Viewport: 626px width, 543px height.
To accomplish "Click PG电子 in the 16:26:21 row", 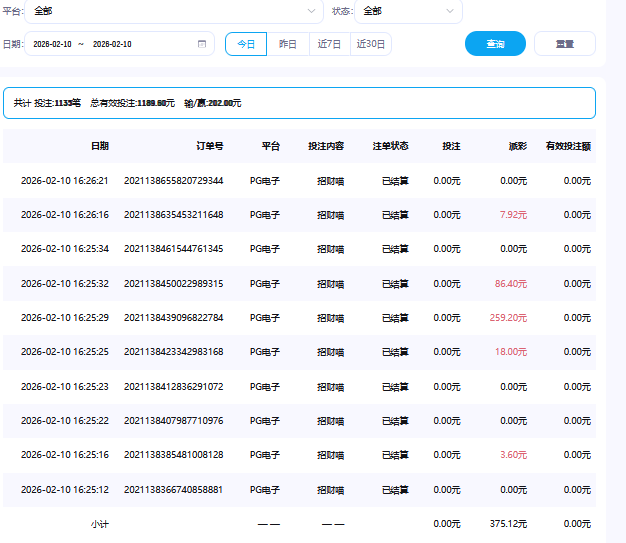I will tap(265, 181).
